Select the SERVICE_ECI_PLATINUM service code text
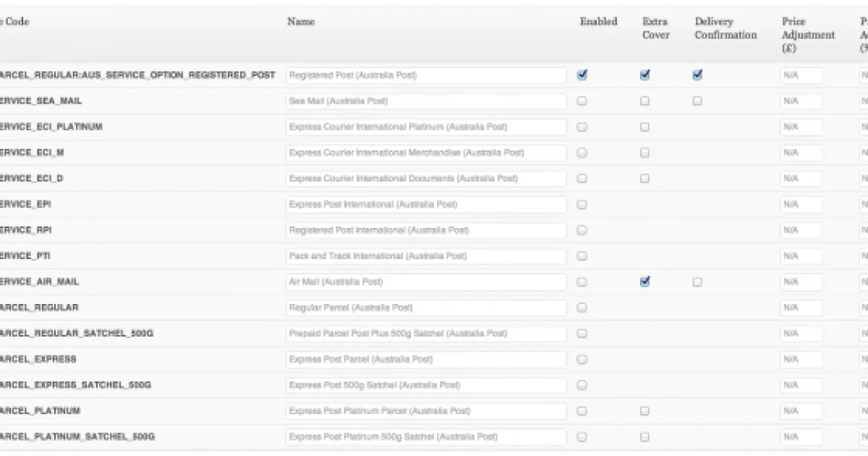The height and width of the screenshot is (456, 868). 51,127
